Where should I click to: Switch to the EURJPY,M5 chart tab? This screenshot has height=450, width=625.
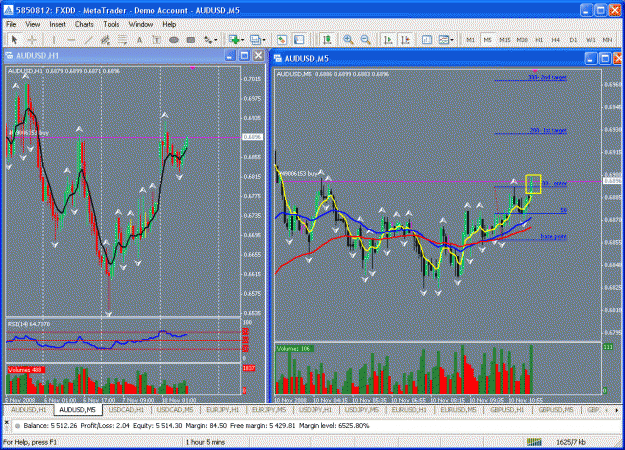pyautogui.click(x=269, y=409)
